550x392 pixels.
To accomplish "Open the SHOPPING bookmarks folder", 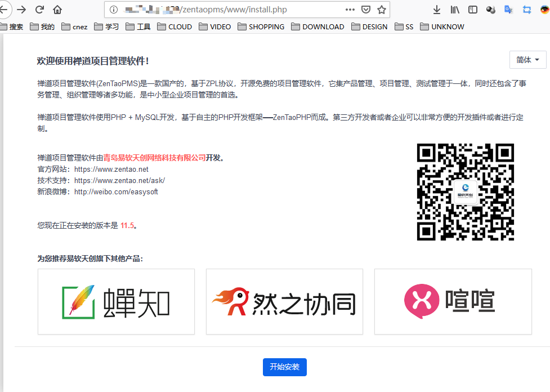I will (x=261, y=26).
